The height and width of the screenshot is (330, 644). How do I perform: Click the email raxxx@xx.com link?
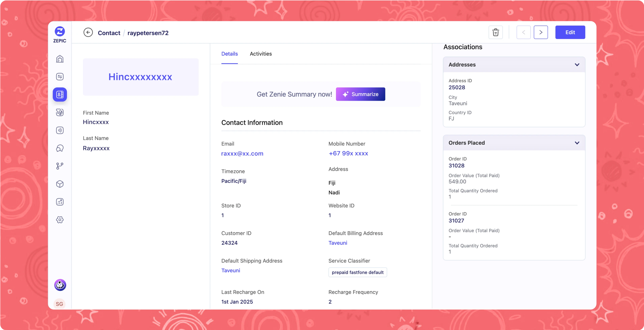pyautogui.click(x=242, y=154)
